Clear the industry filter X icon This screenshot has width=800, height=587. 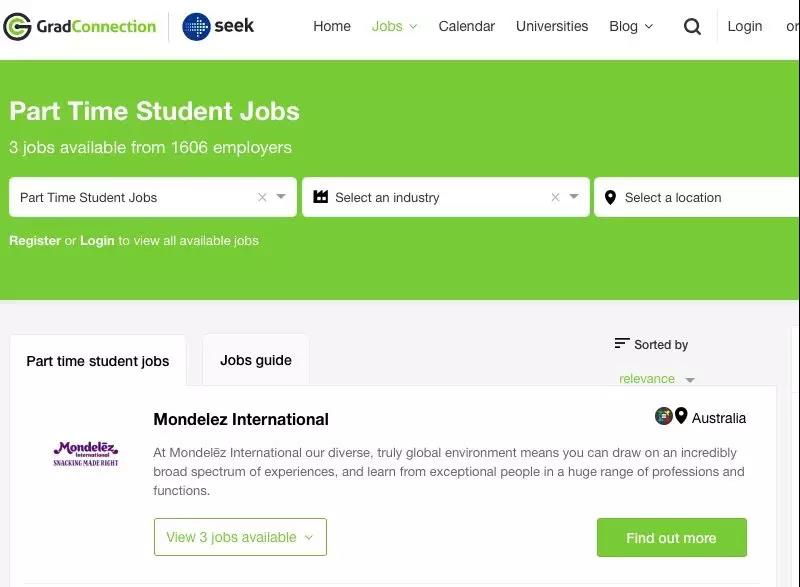[x=556, y=197]
